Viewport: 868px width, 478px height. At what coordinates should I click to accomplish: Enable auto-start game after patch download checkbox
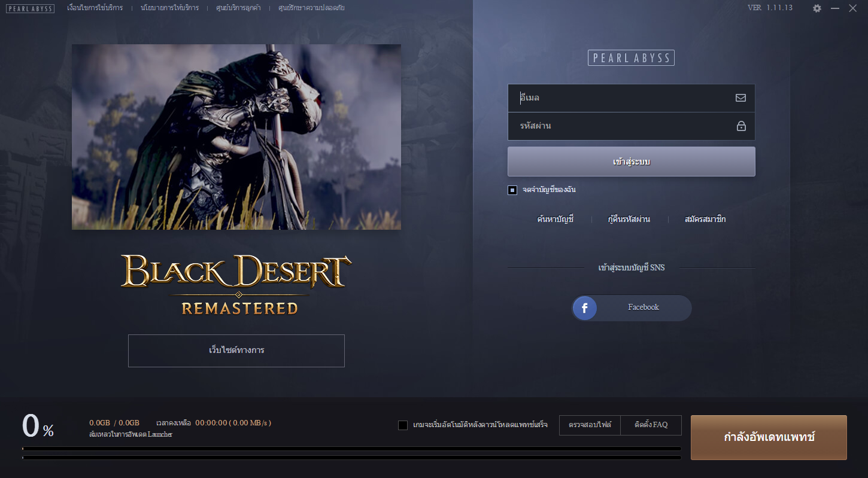coord(403,425)
